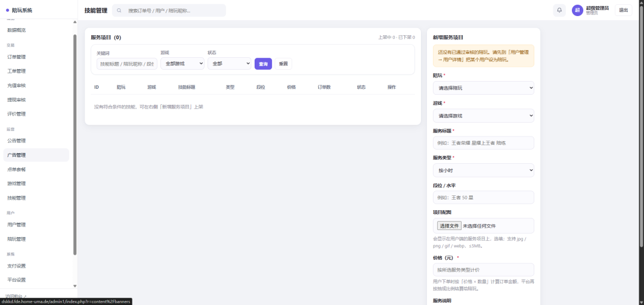644x305 pixels.
Task: Click the 退出 logout button
Action: 624,10
